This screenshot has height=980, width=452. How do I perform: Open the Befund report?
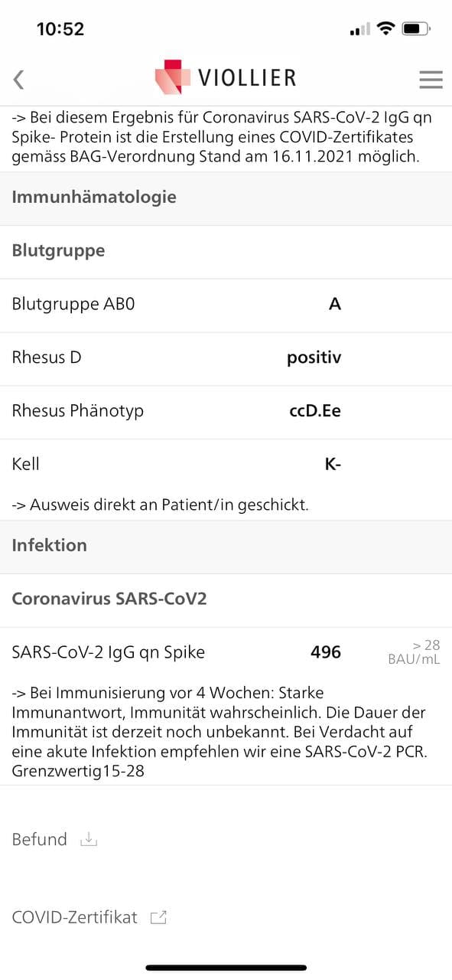point(39,839)
